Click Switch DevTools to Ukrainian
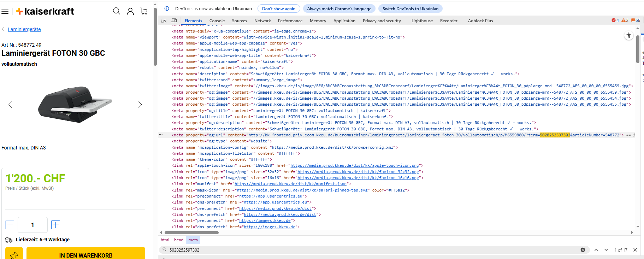Viewport: 644px width, 259px height. [410, 8]
